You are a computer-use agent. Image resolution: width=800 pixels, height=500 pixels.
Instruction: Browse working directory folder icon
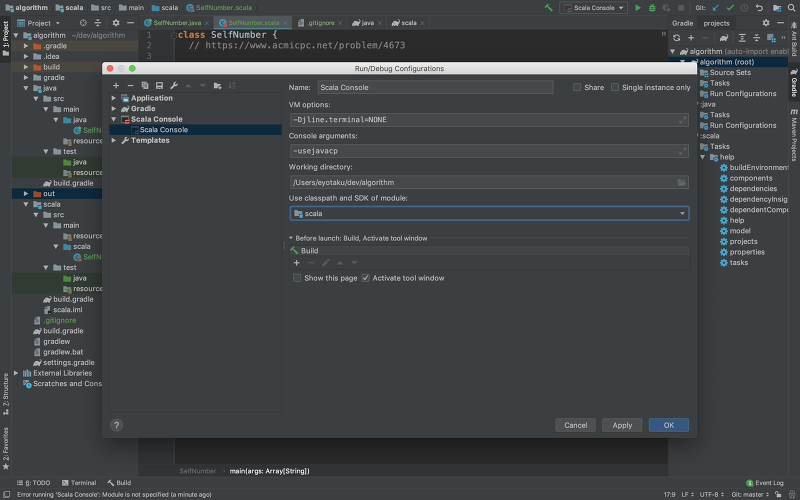point(681,183)
